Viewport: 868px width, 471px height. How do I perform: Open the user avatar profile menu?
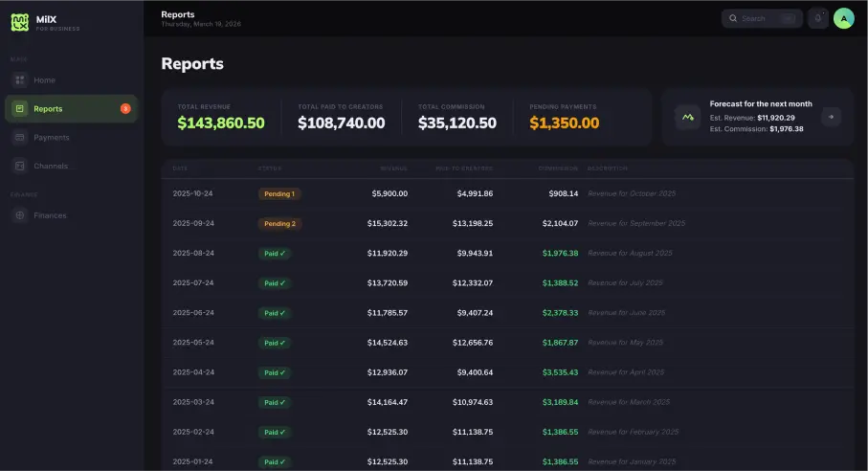843,18
